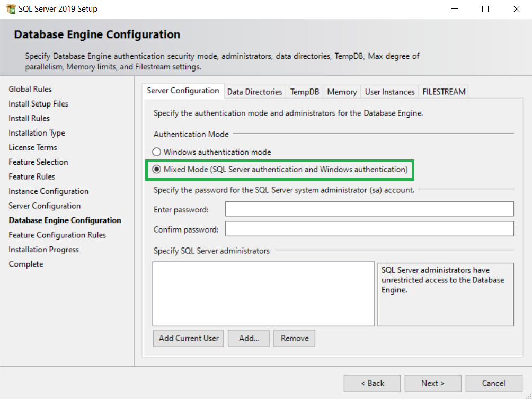Viewport: 532px width, 399px height.
Task: Open the User Instances tab
Action: tap(389, 92)
